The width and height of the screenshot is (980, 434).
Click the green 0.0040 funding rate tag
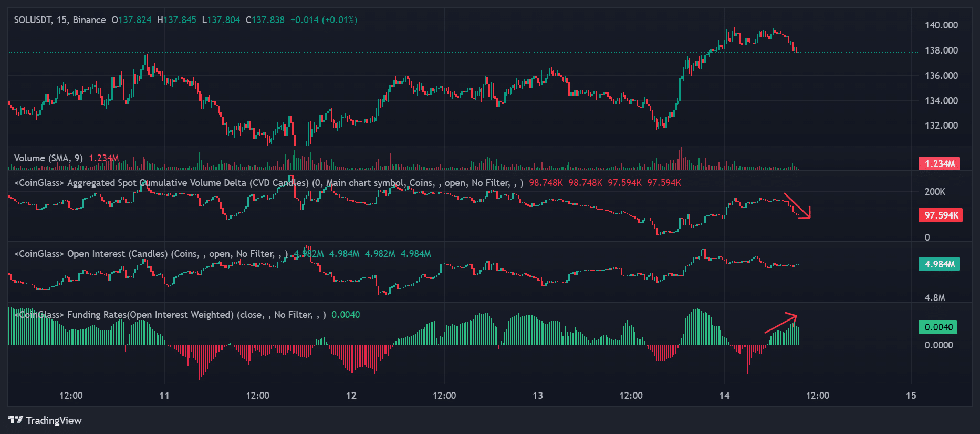point(938,327)
